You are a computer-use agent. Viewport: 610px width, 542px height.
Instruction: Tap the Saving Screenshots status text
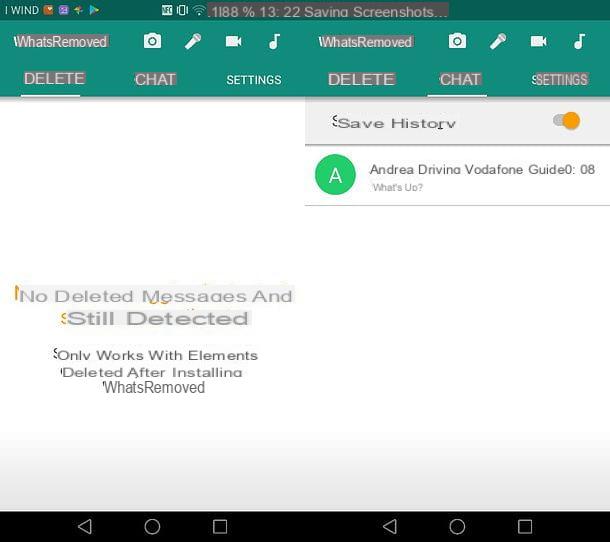(x=376, y=12)
